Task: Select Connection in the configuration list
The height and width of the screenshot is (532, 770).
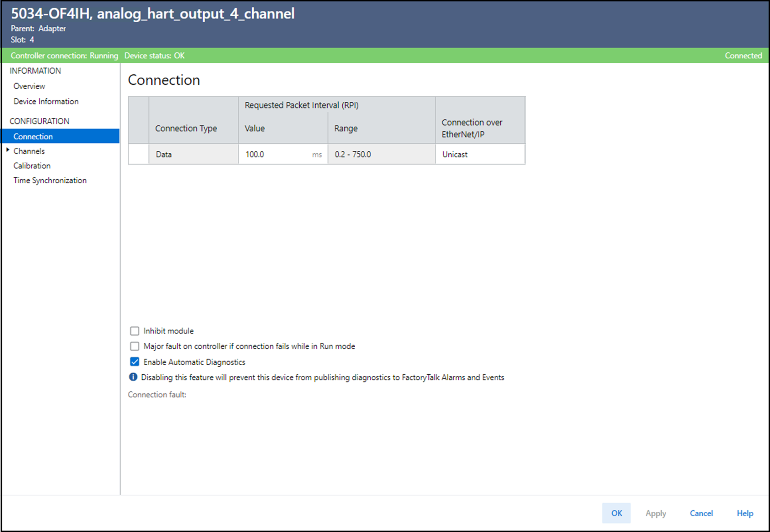Action: (x=33, y=136)
